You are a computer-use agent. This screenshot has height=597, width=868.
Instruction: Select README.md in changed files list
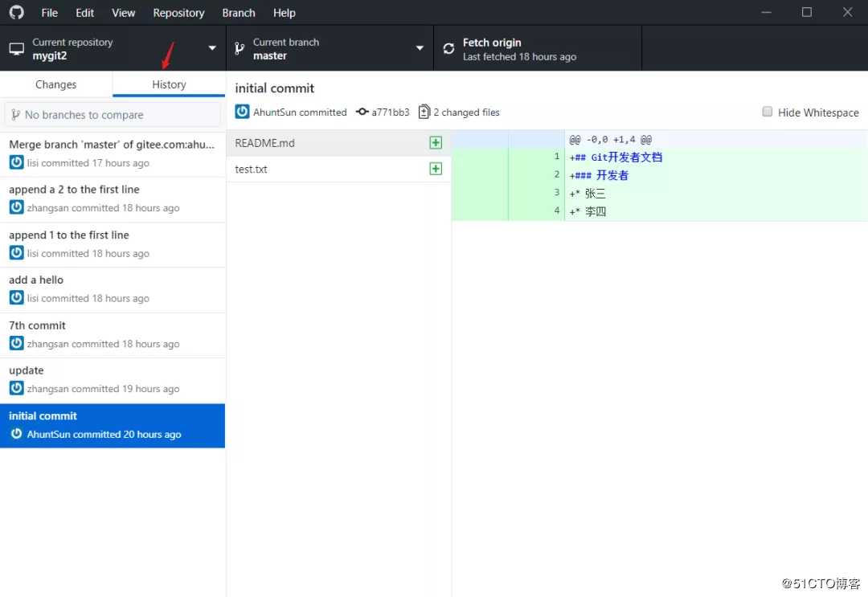[x=338, y=143]
